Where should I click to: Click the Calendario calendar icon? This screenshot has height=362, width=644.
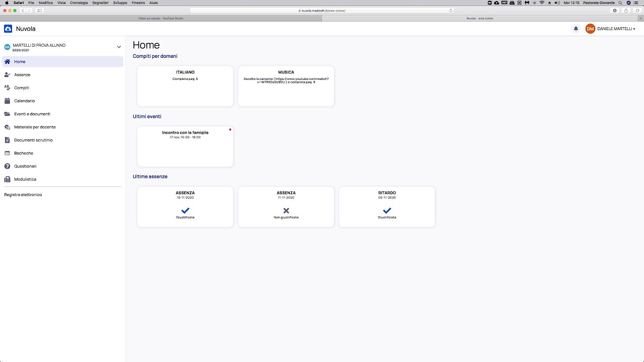(x=7, y=101)
